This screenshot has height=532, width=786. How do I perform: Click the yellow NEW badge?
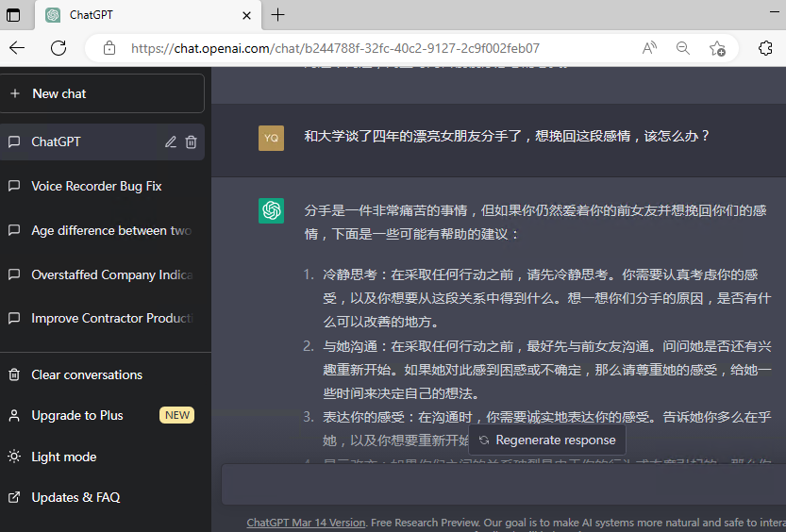click(x=177, y=415)
